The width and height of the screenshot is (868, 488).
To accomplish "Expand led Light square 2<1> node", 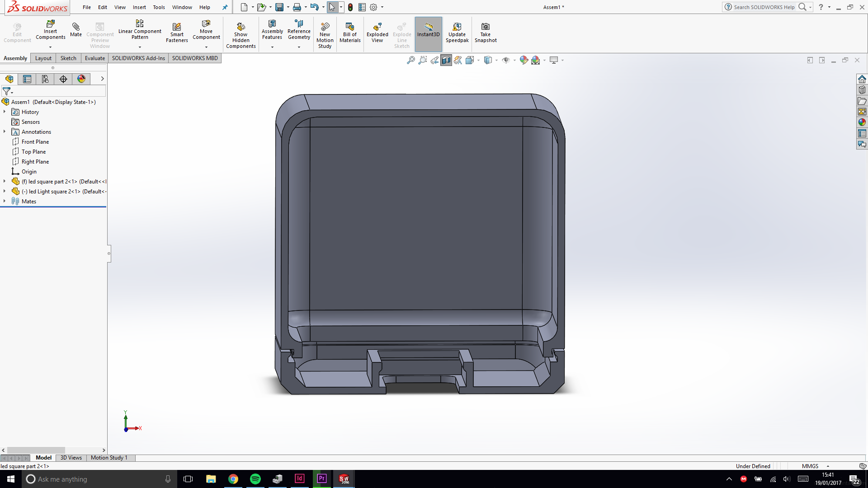I will point(5,191).
